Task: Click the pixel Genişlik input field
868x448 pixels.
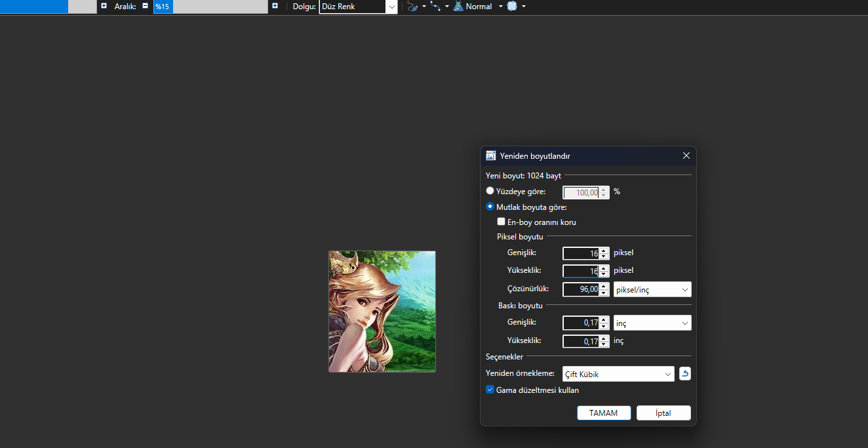Action: 581,253
